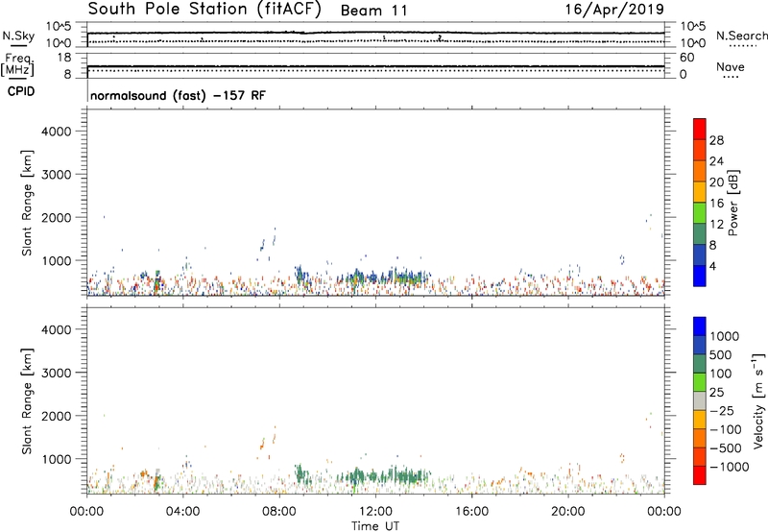Click the 04:00 time axis tick label

tap(182, 512)
